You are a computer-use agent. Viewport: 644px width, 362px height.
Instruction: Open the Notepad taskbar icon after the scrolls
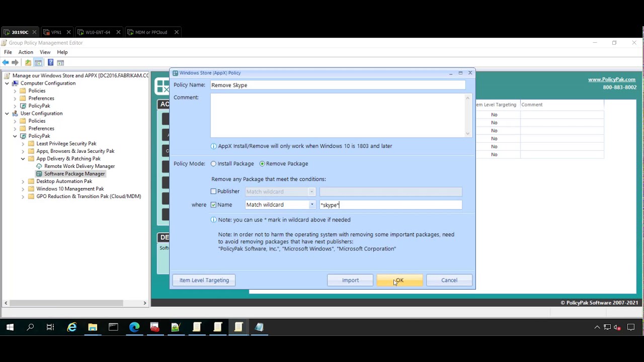[259, 327]
